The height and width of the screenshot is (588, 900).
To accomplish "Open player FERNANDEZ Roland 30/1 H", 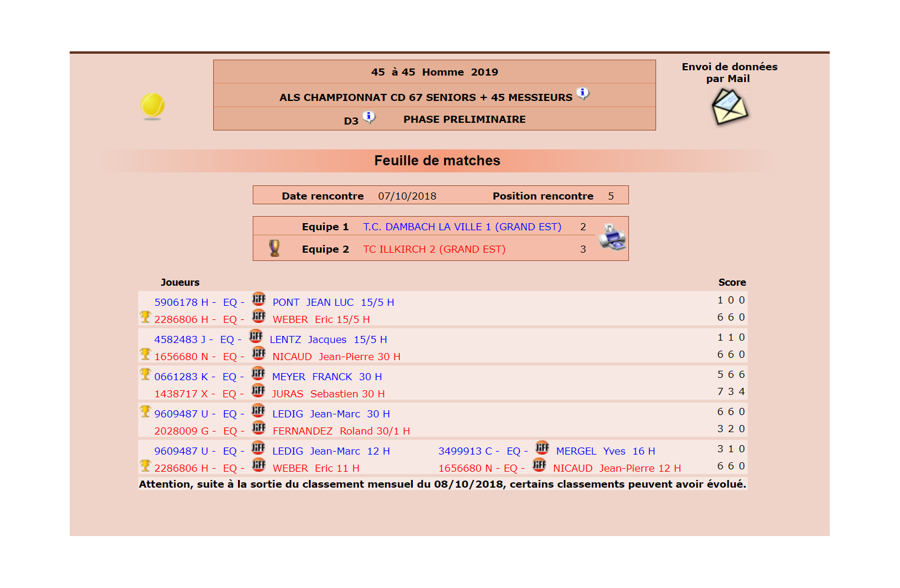I will [341, 431].
